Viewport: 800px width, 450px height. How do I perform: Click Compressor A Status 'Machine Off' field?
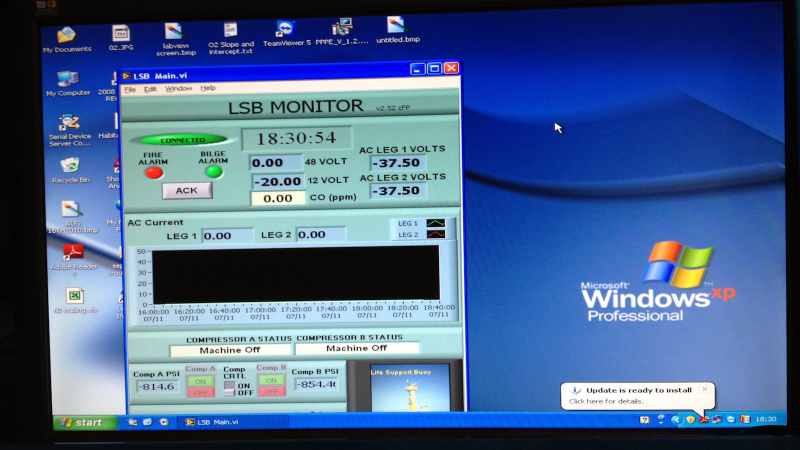[230, 350]
